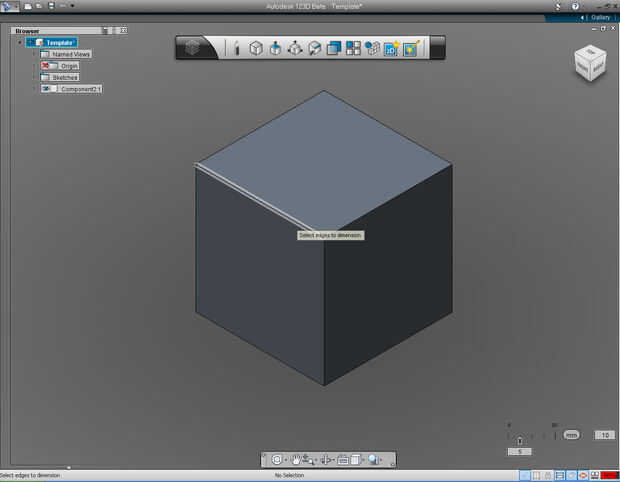The image size is (620, 482).
Task: Click the ViewCube front face
Action: point(582,67)
